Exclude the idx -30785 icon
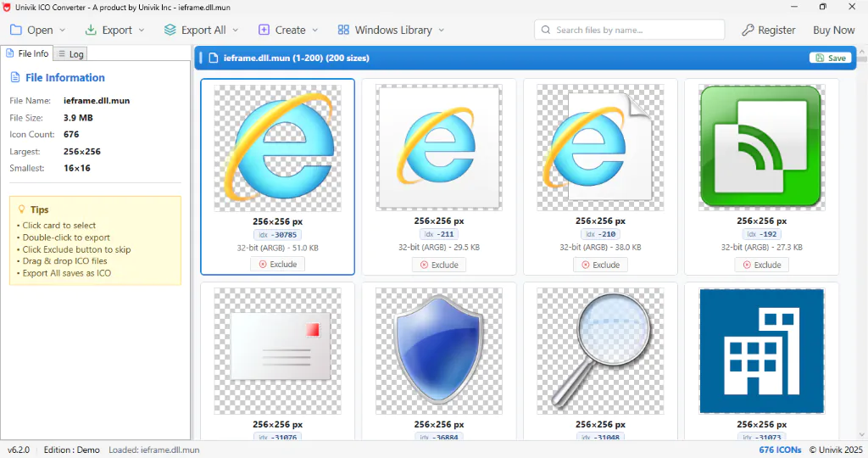This screenshot has width=868, height=458. [x=277, y=264]
